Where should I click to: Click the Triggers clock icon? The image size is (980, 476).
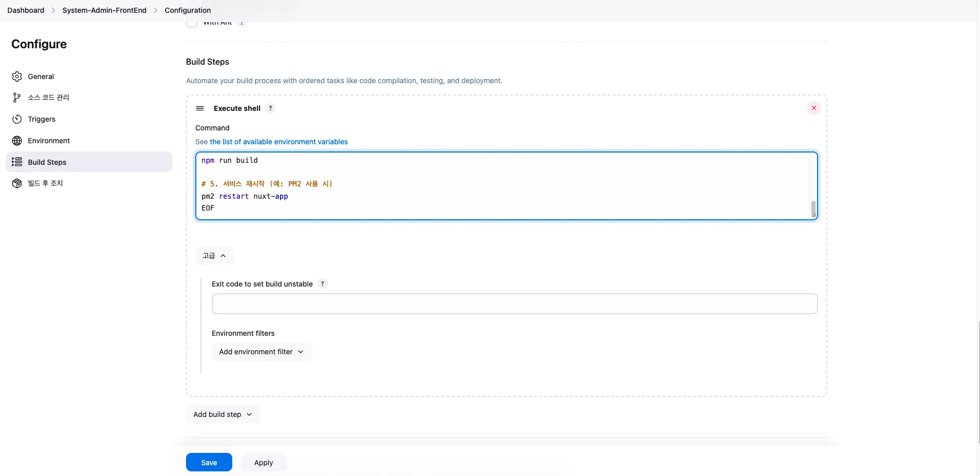(17, 119)
